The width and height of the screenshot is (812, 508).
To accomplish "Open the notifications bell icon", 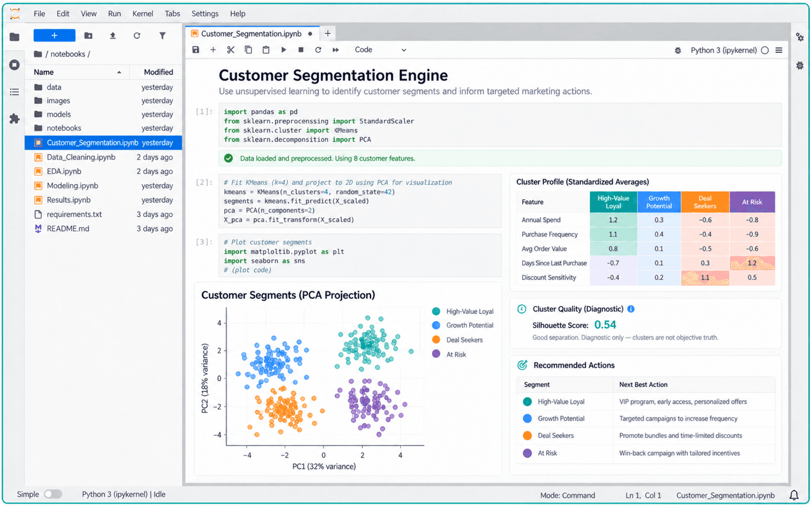I will click(794, 495).
